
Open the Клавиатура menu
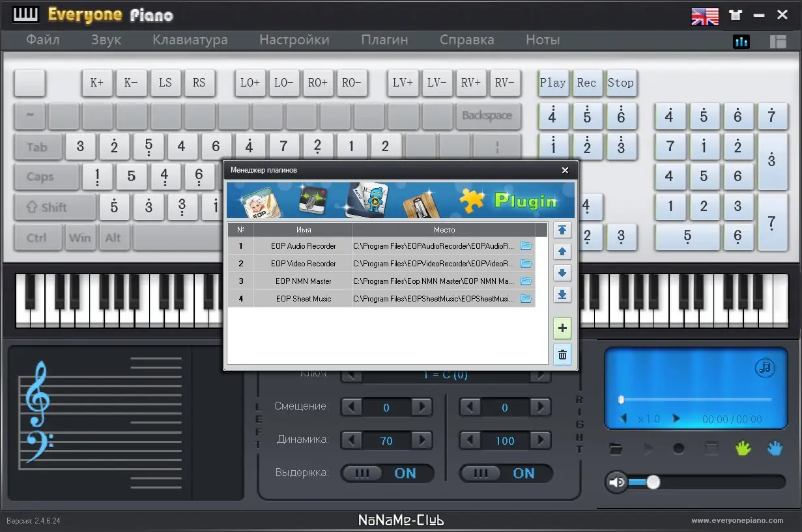[190, 40]
